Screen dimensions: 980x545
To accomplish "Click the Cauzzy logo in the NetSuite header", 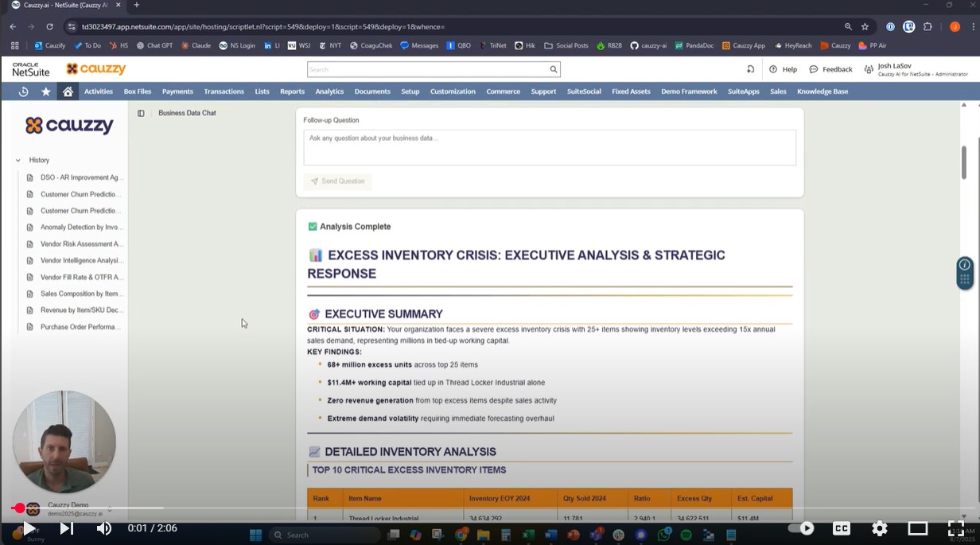I will click(95, 69).
